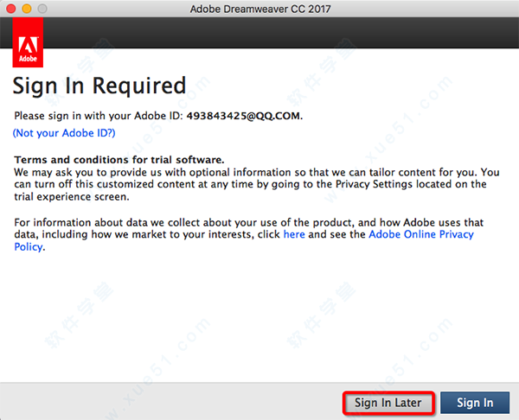This screenshot has width=519, height=420.
Task: Open the Adobe Online Privacy Policy link
Action: click(x=421, y=234)
